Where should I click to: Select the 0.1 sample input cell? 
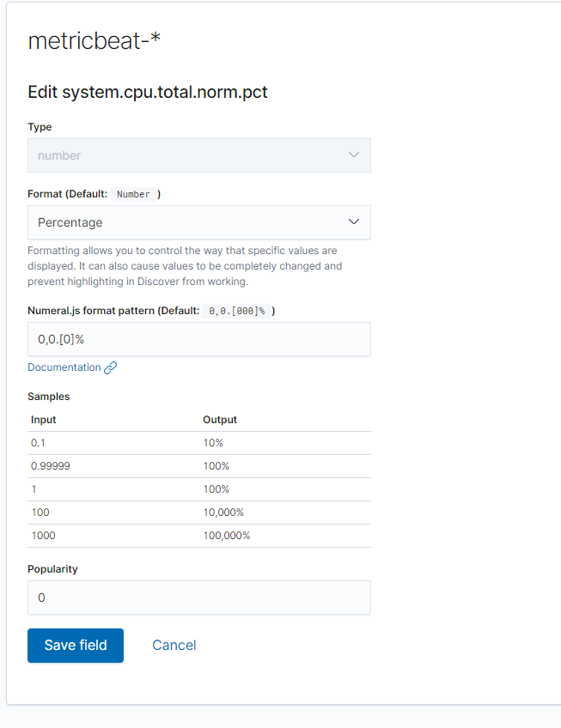[x=38, y=443]
